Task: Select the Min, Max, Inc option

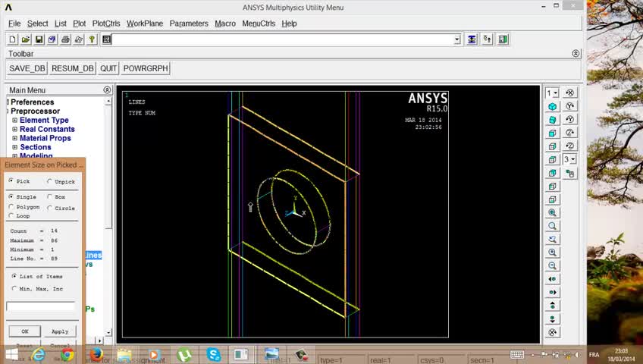Action: point(14,289)
